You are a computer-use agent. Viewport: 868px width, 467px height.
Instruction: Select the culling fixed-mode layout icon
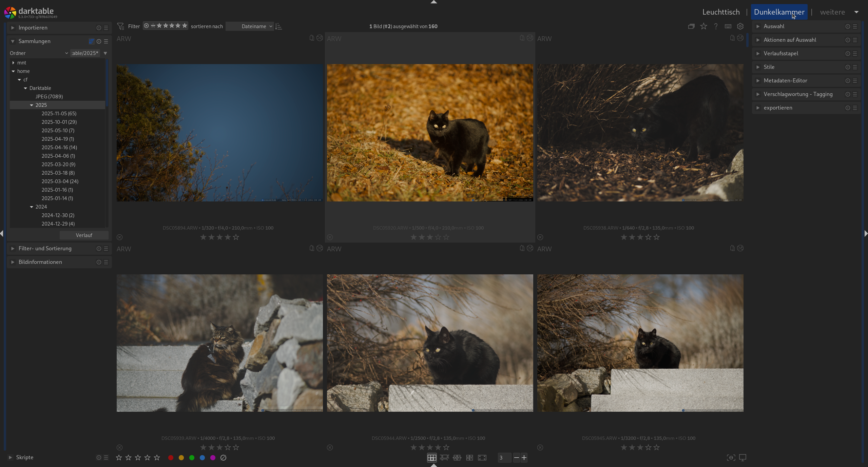[x=457, y=458]
